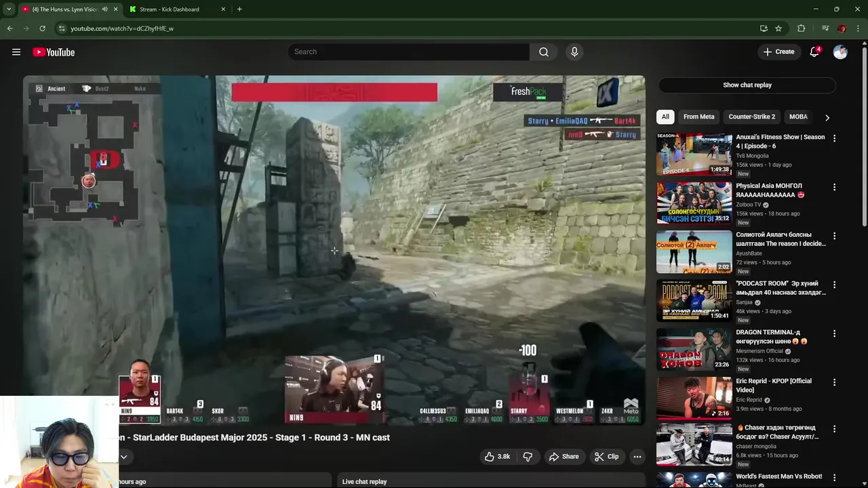Select the From Meta filter chip

698,117
